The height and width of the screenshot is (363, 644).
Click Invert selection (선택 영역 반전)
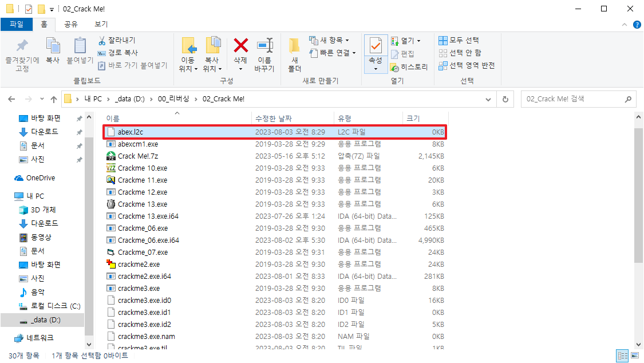click(x=467, y=65)
